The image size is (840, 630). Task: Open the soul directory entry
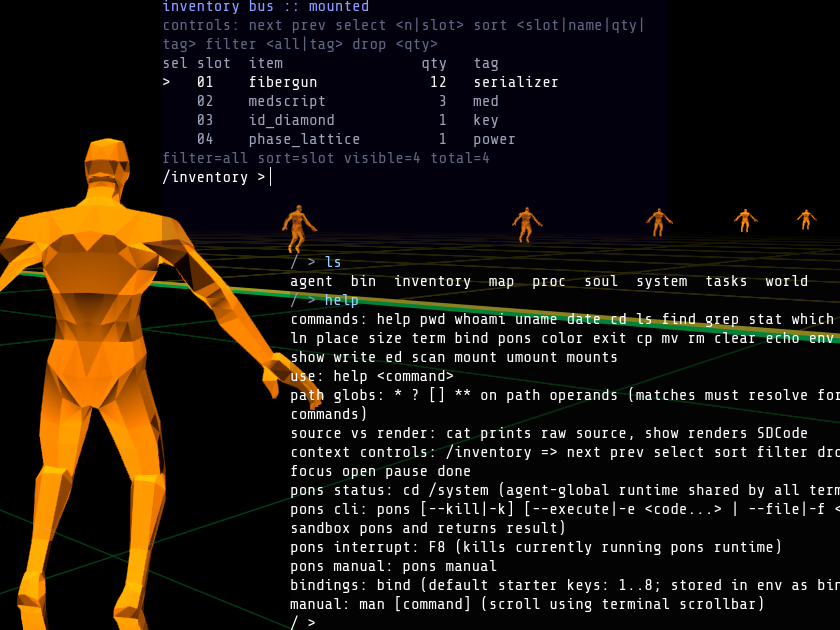tap(601, 281)
